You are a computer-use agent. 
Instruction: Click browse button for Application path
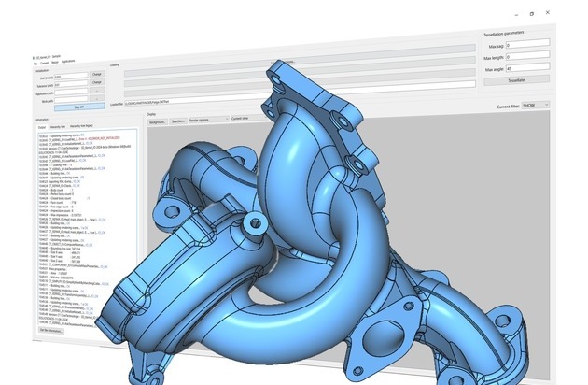[x=97, y=90]
